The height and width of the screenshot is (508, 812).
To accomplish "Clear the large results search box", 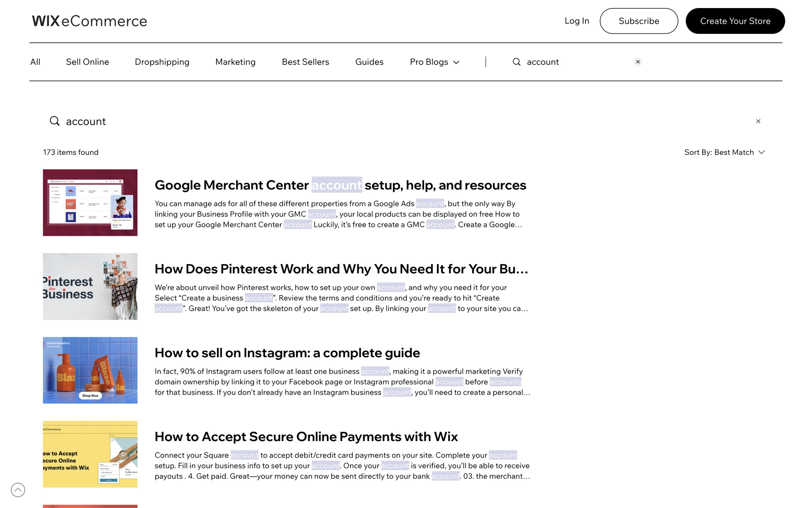I will [758, 121].
